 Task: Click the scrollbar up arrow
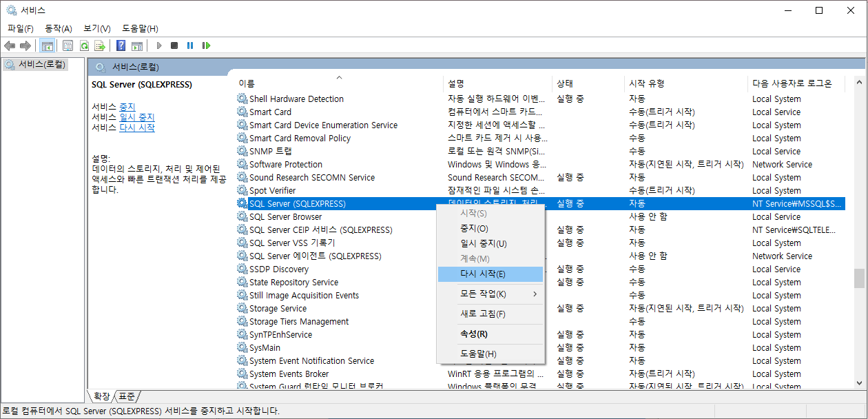coord(859,82)
